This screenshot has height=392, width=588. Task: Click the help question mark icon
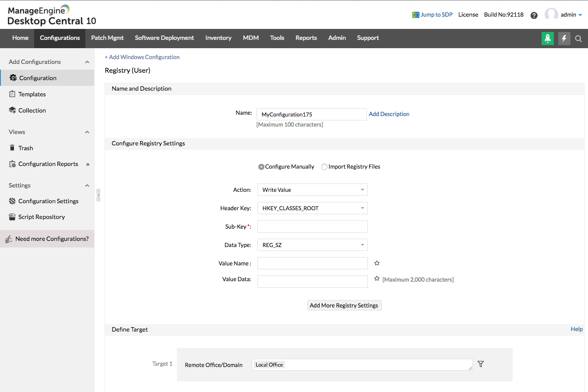534,15
